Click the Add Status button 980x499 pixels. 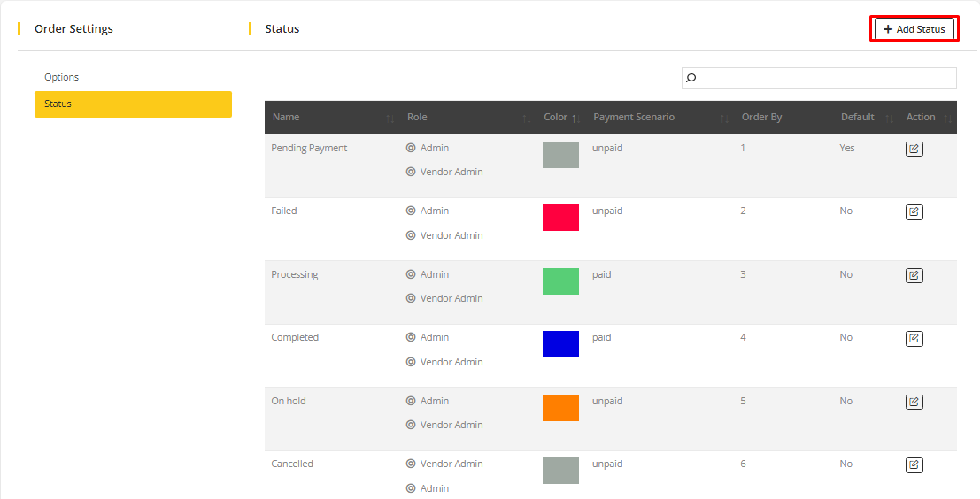pos(914,29)
